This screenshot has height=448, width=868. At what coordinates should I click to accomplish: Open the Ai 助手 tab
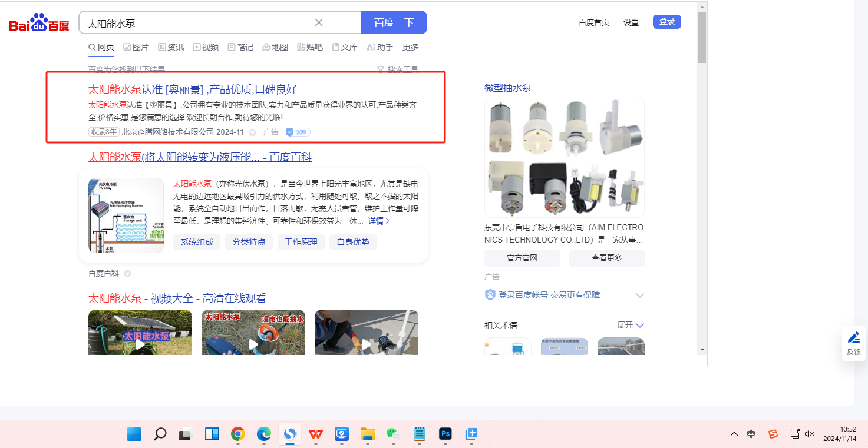coord(380,47)
